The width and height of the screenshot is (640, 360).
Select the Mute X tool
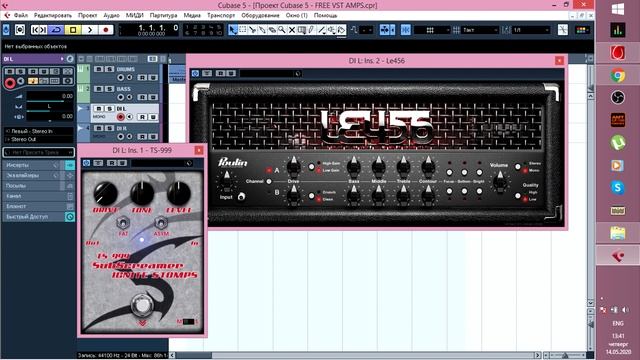[x=291, y=30]
